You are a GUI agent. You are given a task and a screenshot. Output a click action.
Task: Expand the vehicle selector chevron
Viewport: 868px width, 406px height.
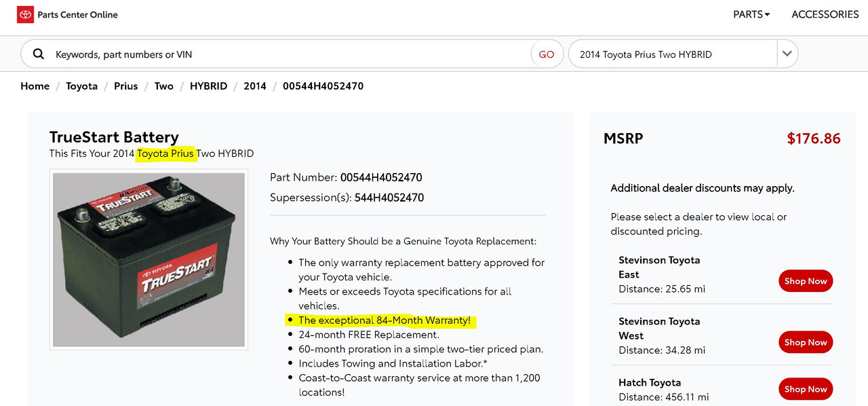[787, 54]
